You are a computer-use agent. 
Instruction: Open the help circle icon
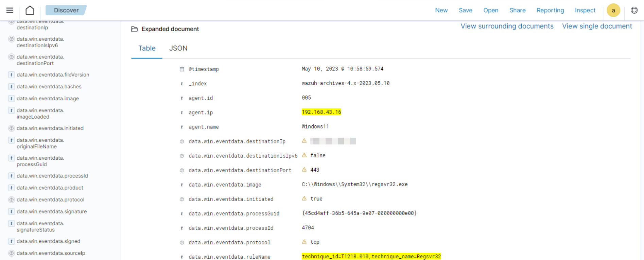pyautogui.click(x=634, y=10)
